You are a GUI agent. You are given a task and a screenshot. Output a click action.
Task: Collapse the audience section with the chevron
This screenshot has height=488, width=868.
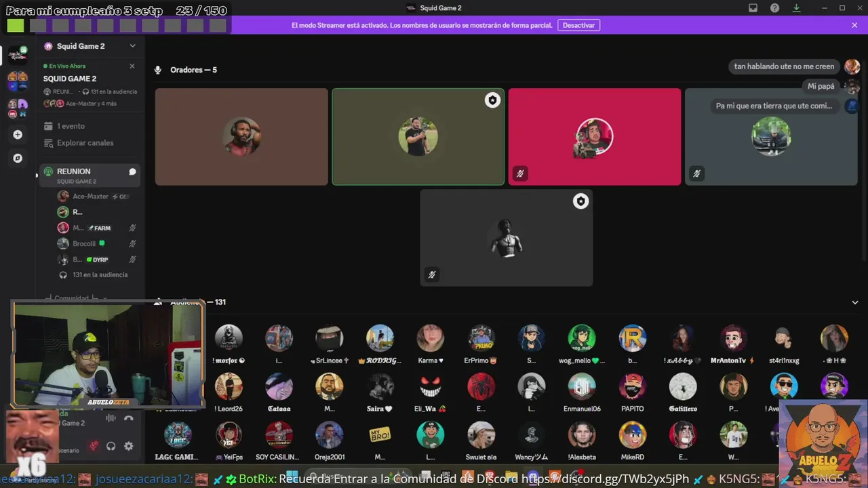click(854, 302)
